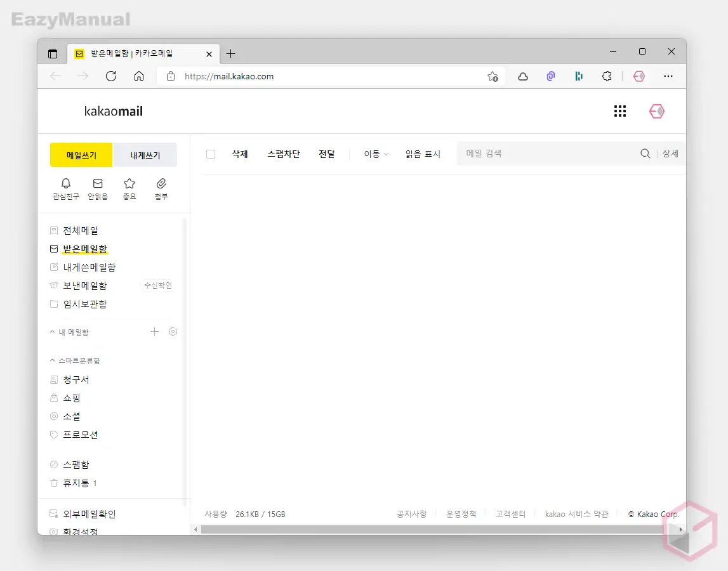
Task: Open the 이동 dropdown
Action: click(x=376, y=154)
